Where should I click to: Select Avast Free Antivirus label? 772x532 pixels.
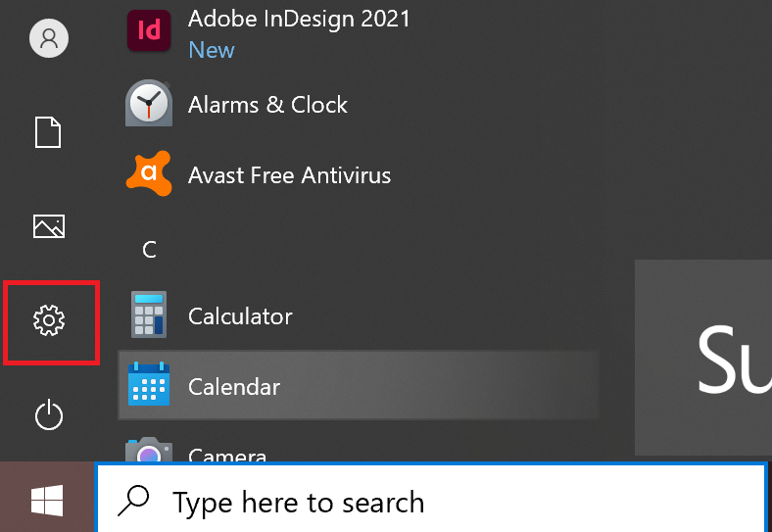point(290,175)
